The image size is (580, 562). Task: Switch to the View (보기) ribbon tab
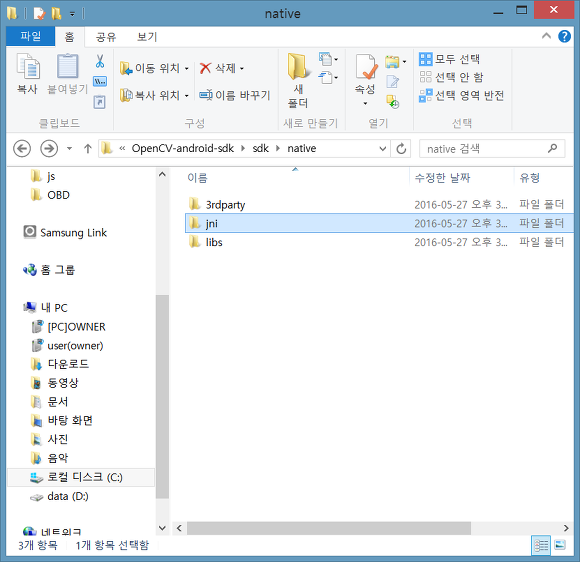point(147,37)
